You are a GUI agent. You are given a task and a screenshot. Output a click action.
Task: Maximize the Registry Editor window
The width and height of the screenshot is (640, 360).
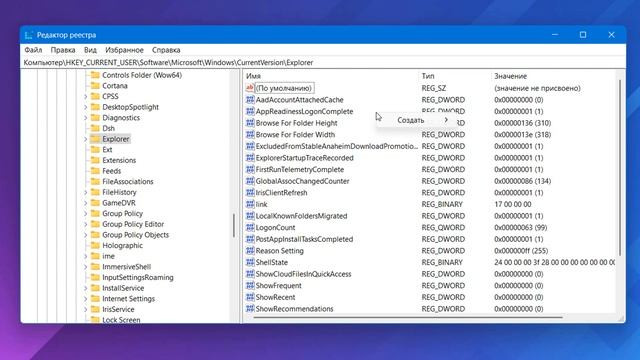point(583,35)
